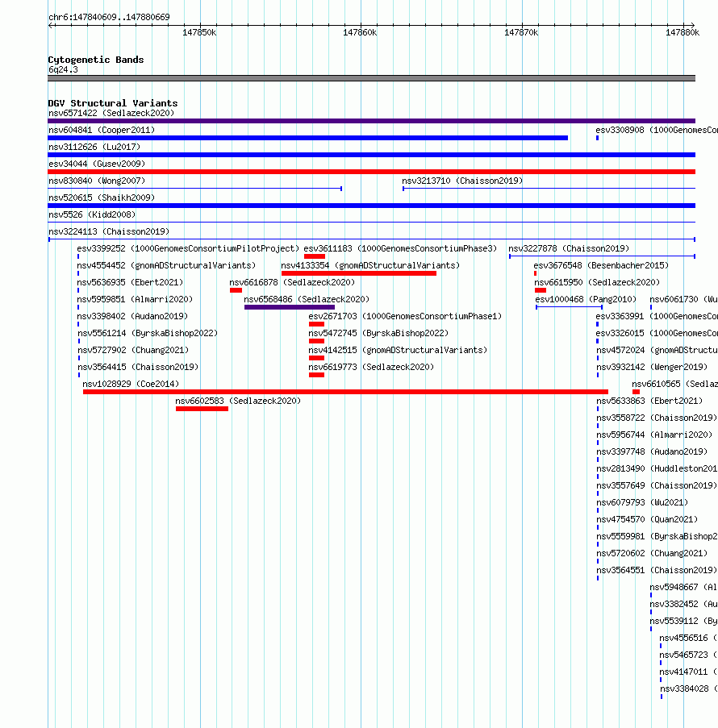This screenshot has width=718, height=728.
Task: Open nsv4554452 gnomADStructuralVariants label
Action: (166, 265)
